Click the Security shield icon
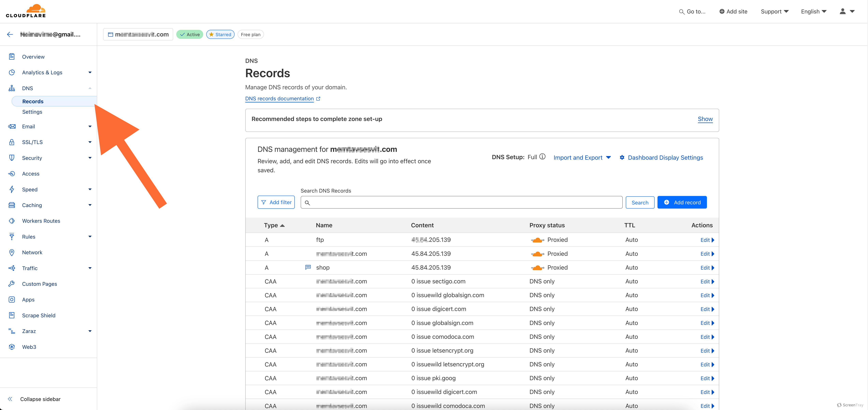This screenshot has height=410, width=868. (12, 158)
